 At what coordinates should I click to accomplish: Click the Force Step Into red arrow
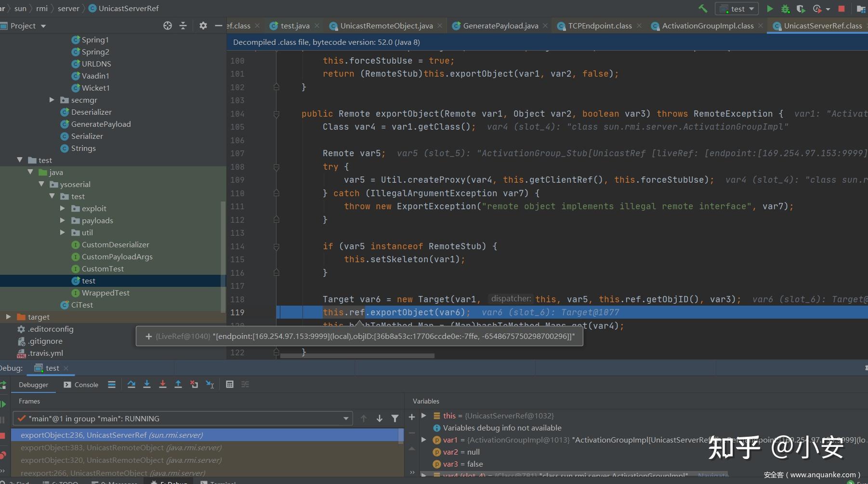163,384
